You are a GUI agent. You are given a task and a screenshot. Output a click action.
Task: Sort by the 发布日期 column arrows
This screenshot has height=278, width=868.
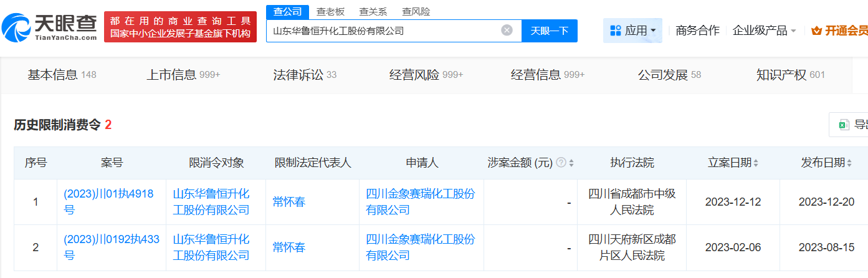(849, 163)
